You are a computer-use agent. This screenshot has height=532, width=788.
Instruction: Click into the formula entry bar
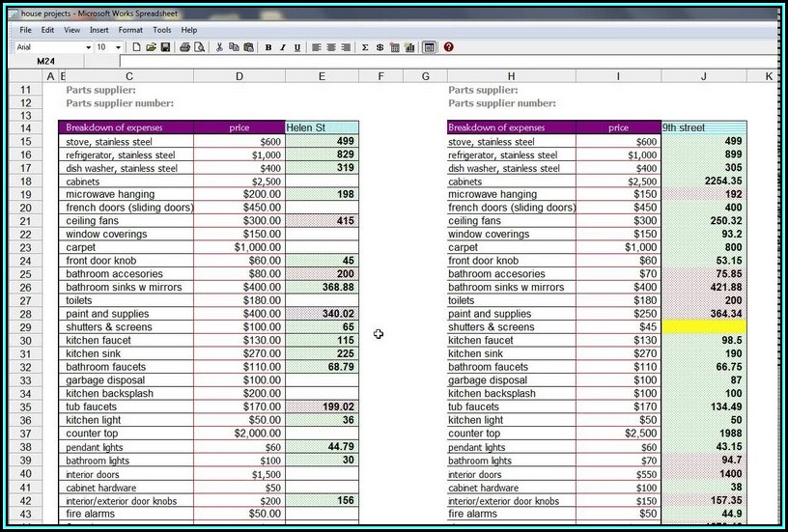click(435, 62)
